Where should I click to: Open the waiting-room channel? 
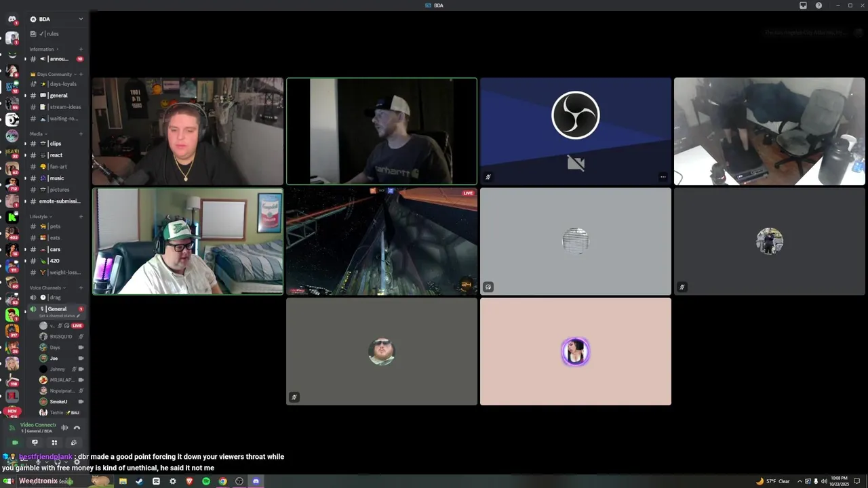(x=56, y=119)
